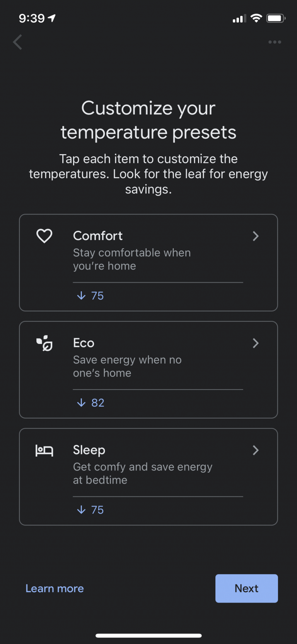This screenshot has width=297, height=644.
Task: Open the Sleep preset card
Action: point(148,477)
